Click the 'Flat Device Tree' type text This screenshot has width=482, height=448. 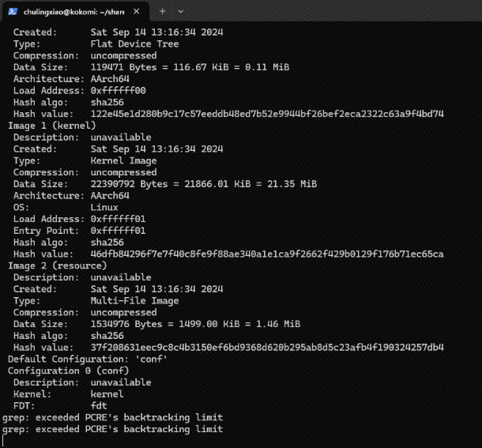[x=134, y=44]
